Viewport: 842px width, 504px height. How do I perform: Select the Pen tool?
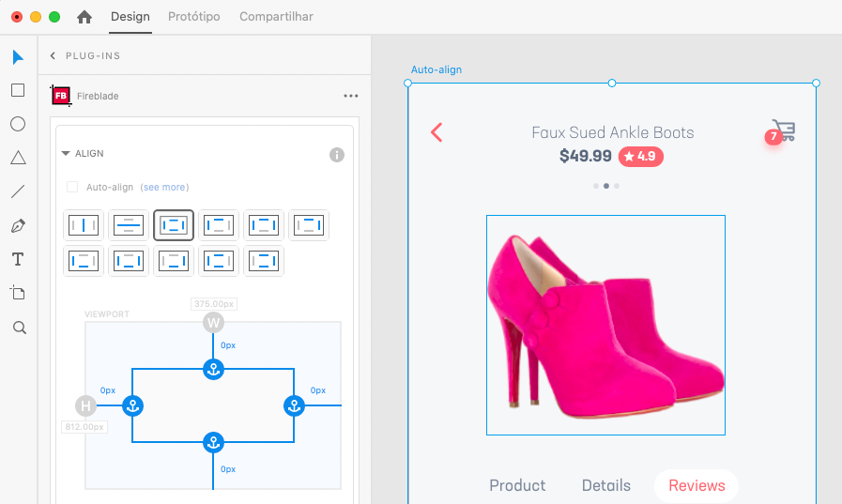tap(18, 226)
